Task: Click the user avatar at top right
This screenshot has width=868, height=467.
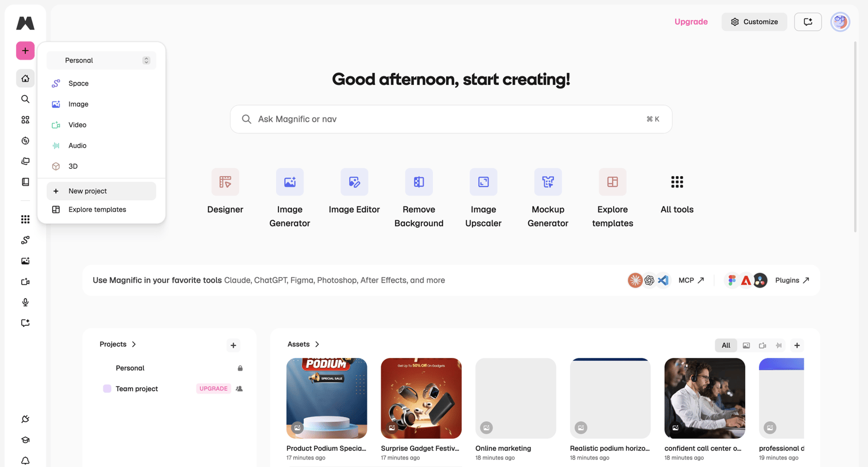Action: (840, 22)
